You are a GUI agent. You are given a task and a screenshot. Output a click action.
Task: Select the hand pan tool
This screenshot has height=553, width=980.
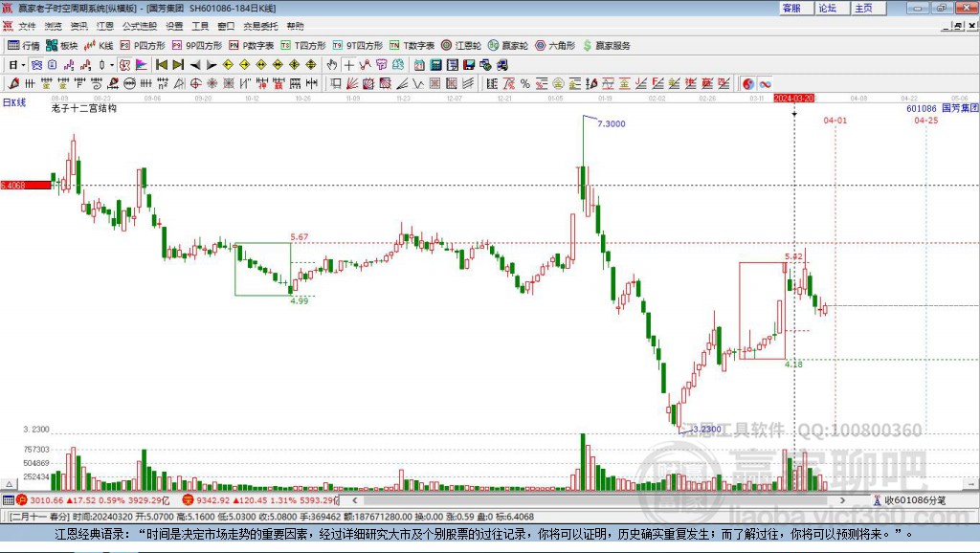click(x=331, y=65)
